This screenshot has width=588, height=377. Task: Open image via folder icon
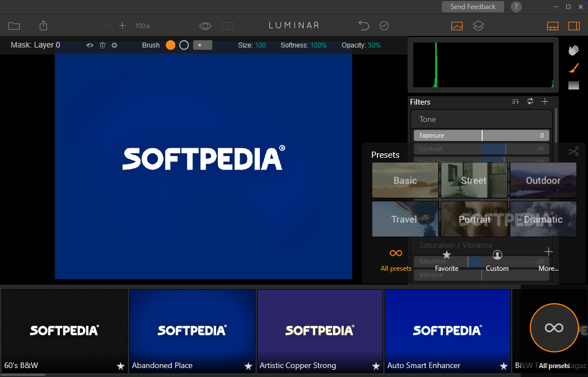(14, 26)
